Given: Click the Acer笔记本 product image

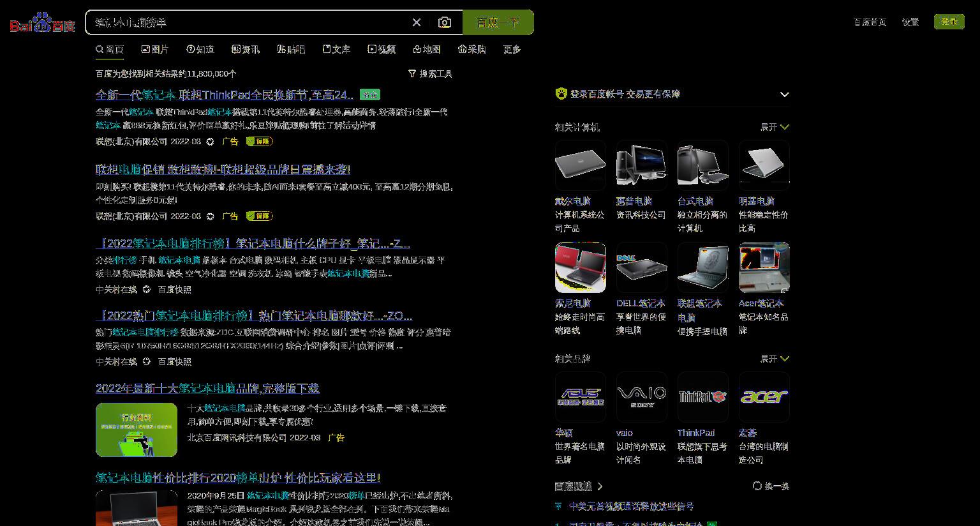Looking at the screenshot, I should click(x=764, y=267).
